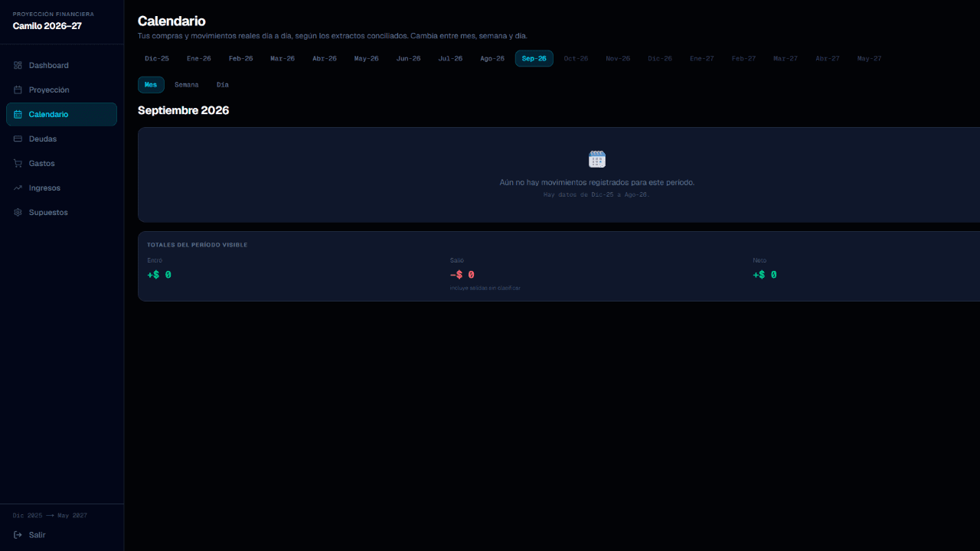This screenshot has height=551, width=980.
Task: Click the Salir logout arrow icon
Action: coord(18,535)
